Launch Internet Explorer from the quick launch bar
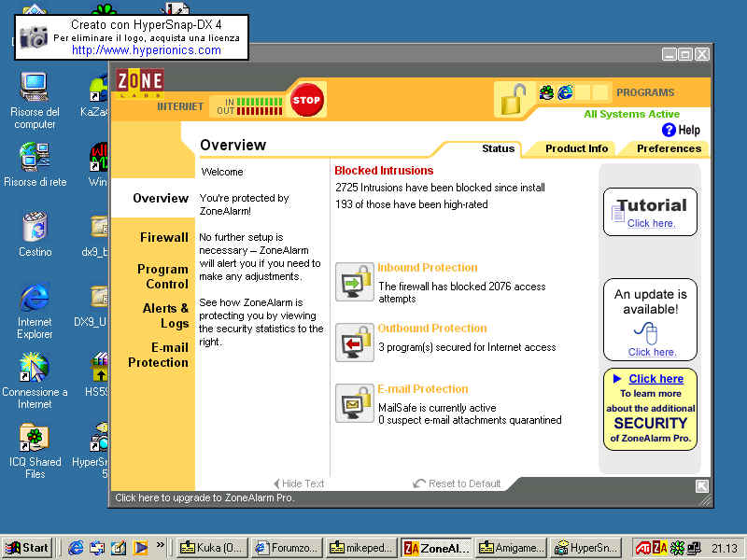Viewport: 747px width, 560px height. coord(76,548)
